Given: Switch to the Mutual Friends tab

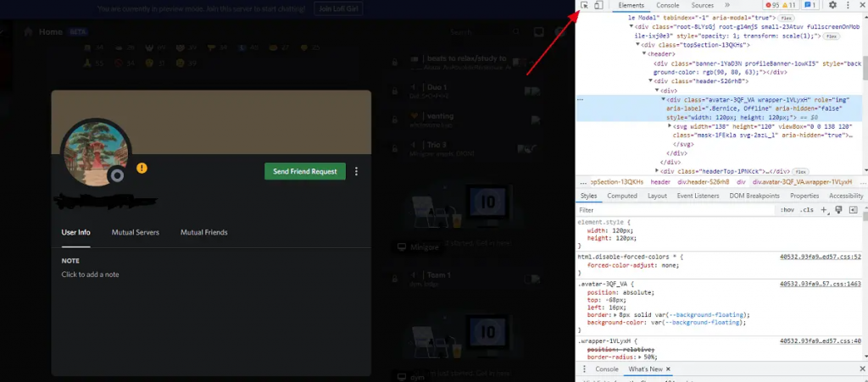Looking at the screenshot, I should tap(203, 232).
